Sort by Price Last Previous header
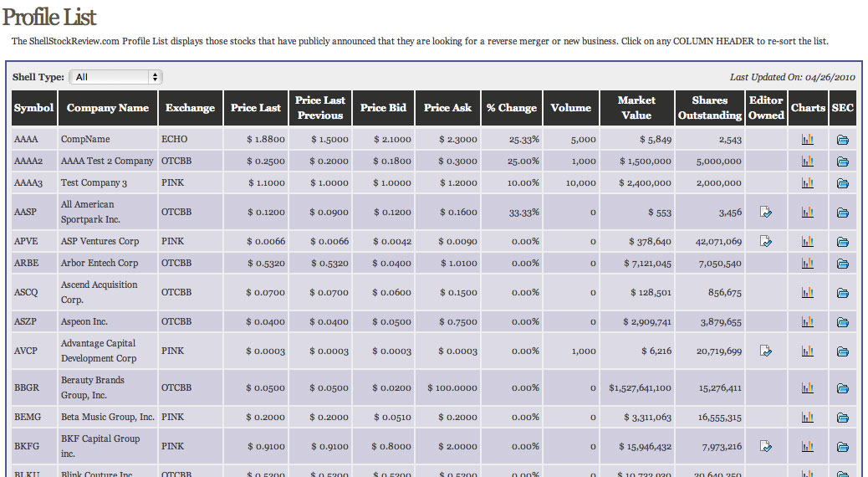 coord(320,108)
